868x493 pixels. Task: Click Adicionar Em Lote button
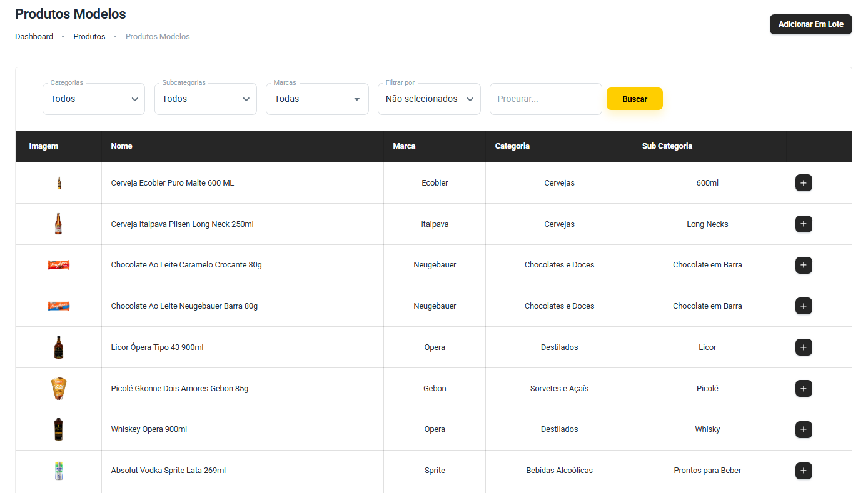811,24
